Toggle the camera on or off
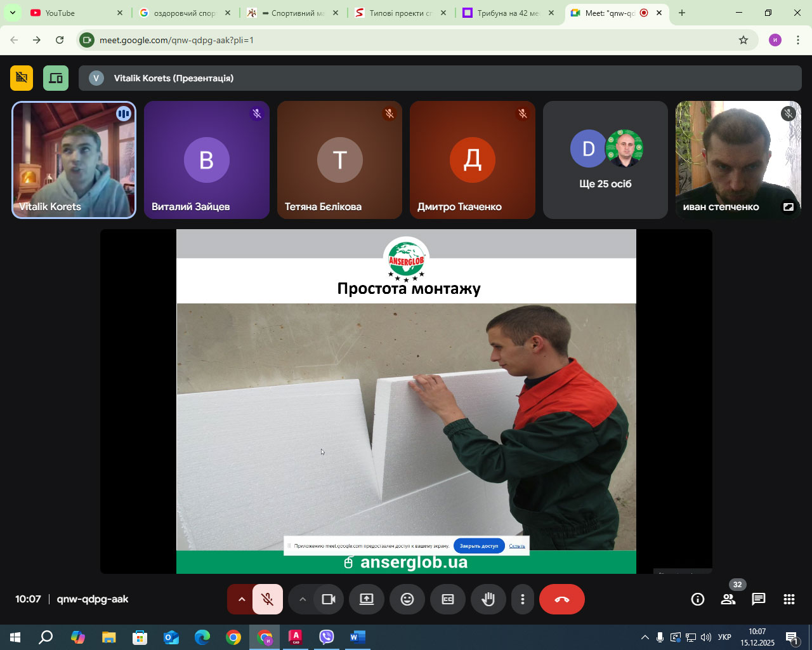Viewport: 812px width, 650px height. [329, 599]
